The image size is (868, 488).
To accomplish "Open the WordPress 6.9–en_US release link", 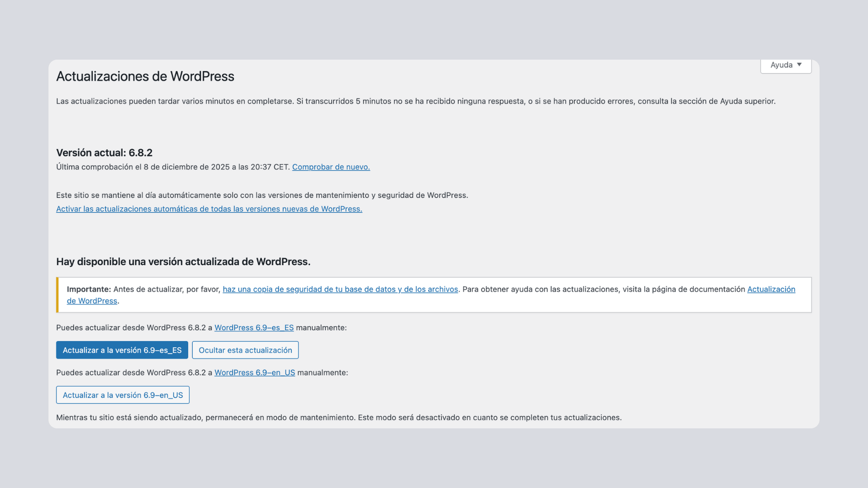I will point(255,373).
